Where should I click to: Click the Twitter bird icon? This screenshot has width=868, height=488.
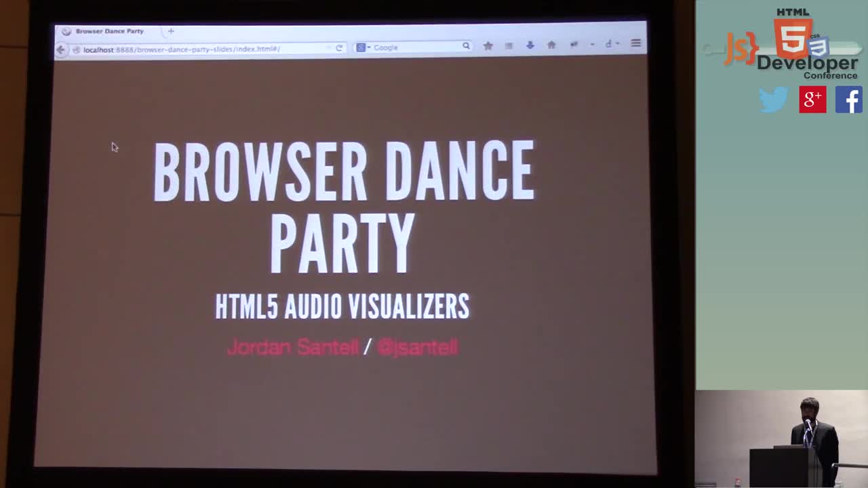(774, 100)
